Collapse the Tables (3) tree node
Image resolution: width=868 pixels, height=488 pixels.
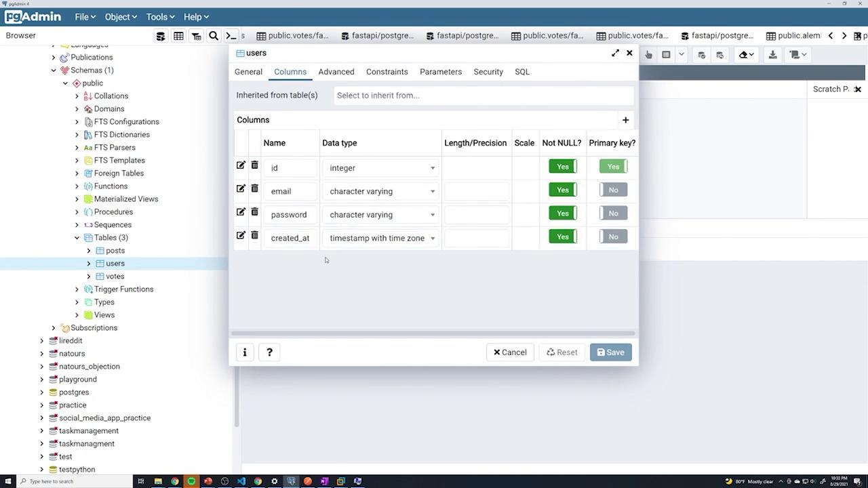(77, 238)
